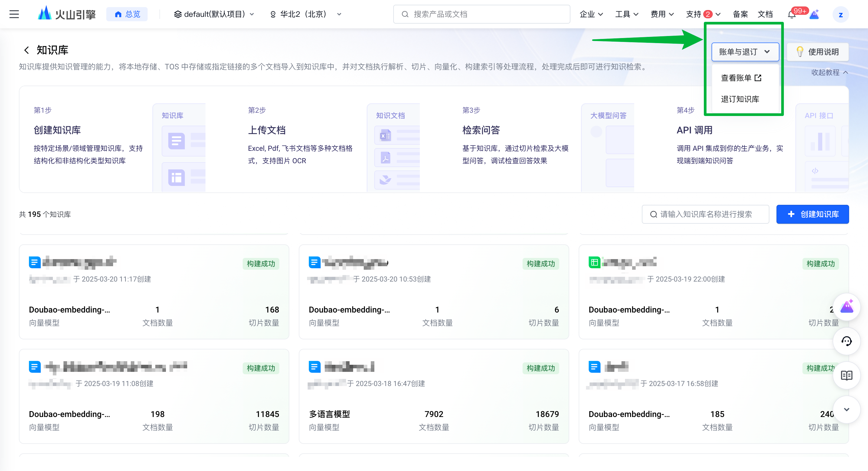
Task: Focus the knowledge base name search field
Action: tap(705, 214)
